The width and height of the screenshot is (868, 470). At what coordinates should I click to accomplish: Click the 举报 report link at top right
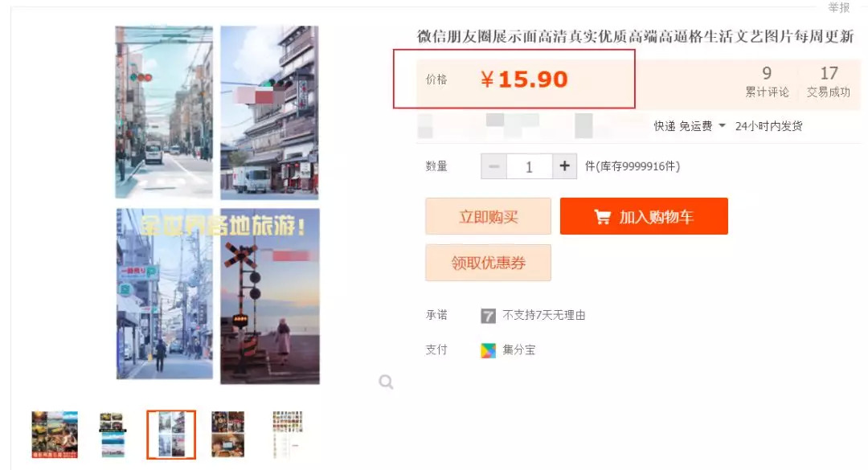pos(838,8)
